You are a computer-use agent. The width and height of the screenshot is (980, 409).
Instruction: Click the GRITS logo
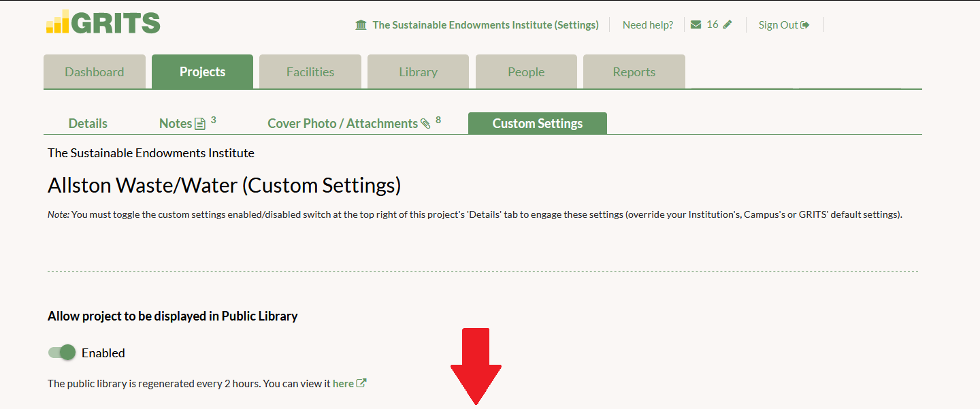coord(103,22)
